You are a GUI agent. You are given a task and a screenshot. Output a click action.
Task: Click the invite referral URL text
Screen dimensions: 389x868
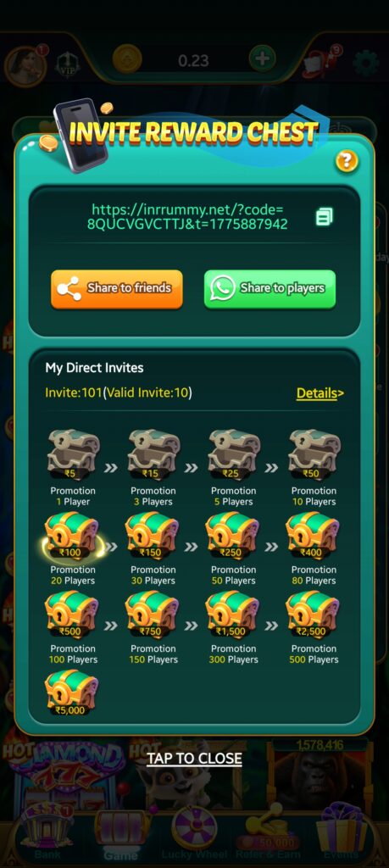tap(187, 217)
